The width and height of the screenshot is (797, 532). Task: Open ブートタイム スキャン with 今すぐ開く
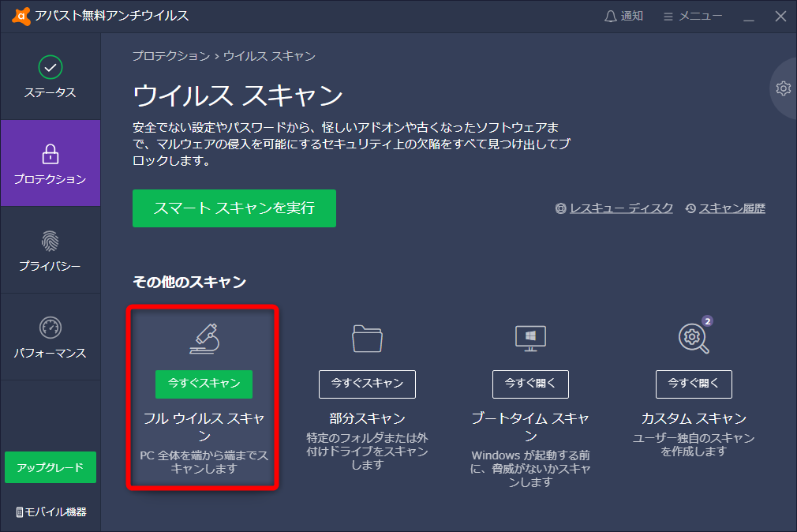pyautogui.click(x=530, y=384)
